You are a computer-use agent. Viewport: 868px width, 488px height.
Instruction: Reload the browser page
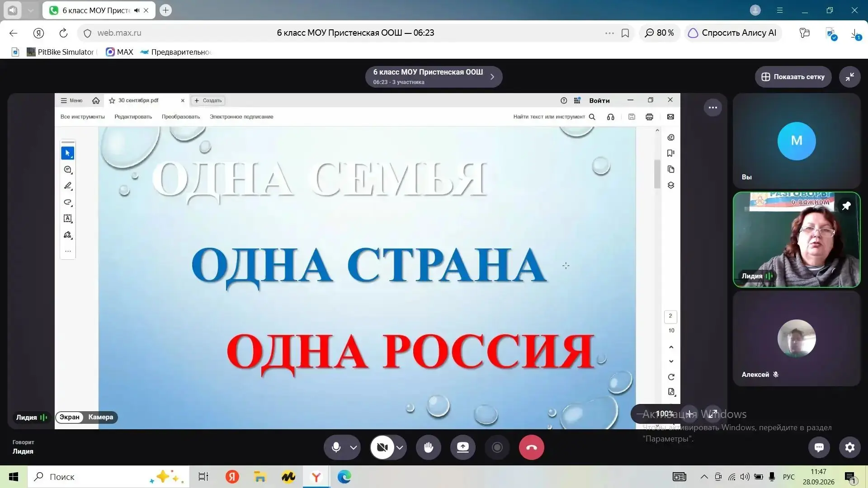63,33
